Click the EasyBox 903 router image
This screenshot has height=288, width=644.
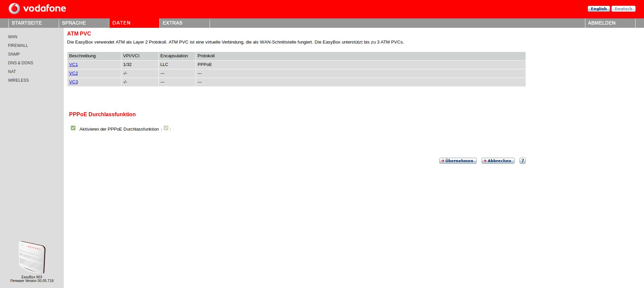32,257
